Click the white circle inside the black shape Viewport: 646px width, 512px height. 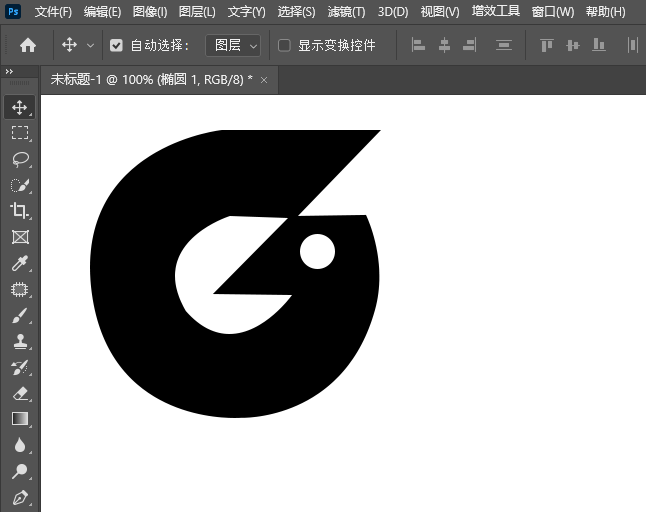tap(317, 251)
